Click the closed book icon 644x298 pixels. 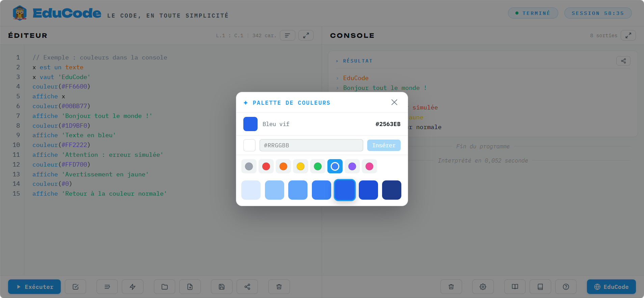540,287
